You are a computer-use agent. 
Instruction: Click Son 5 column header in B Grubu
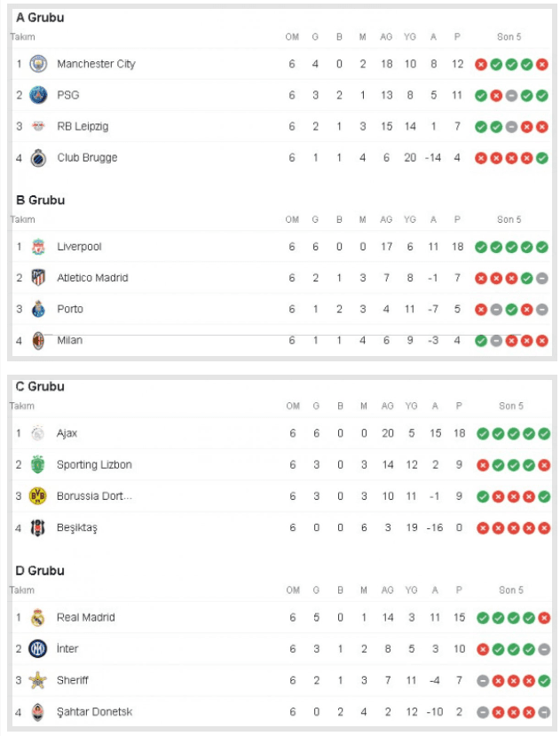(509, 219)
